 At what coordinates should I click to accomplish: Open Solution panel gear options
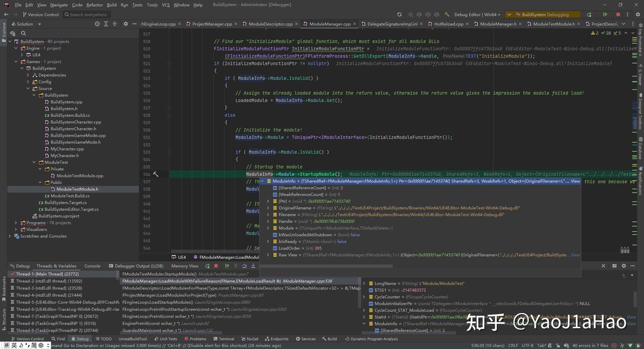tap(126, 24)
